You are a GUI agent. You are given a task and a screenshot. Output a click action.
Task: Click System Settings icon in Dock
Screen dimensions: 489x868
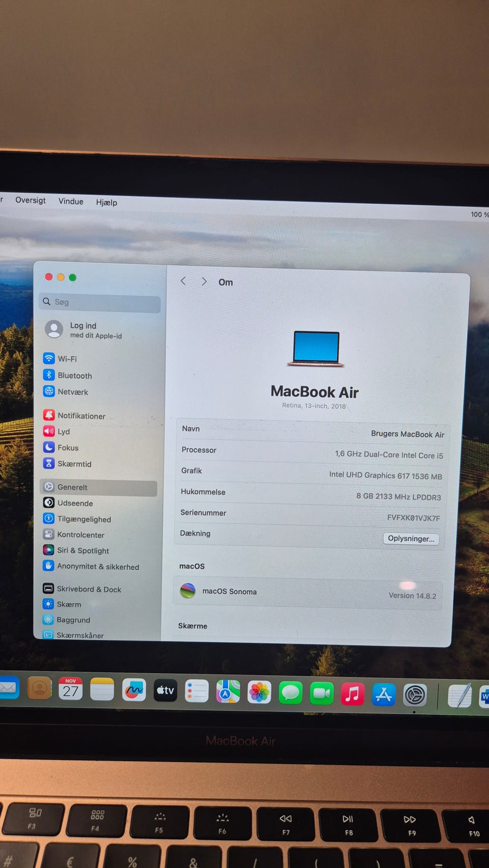(415, 695)
